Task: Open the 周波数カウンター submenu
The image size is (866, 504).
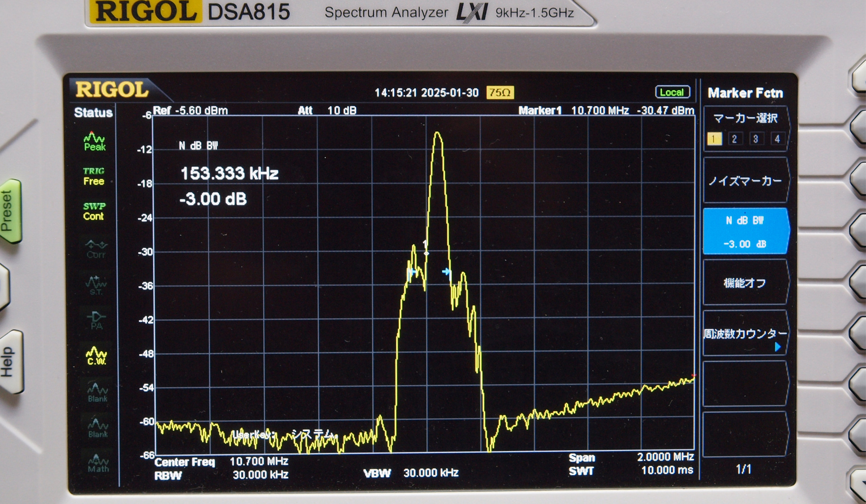Action: tap(745, 334)
